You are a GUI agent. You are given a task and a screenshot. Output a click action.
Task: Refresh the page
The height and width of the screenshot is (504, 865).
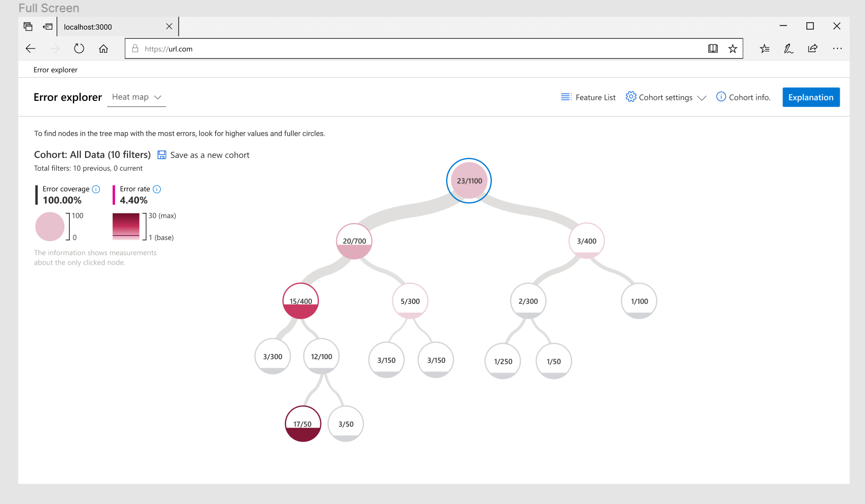(x=79, y=48)
